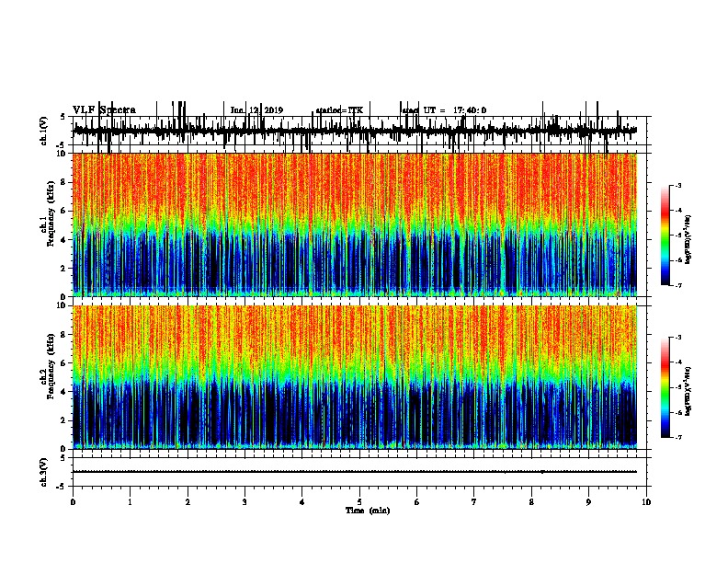Click the ch.1 voltage waveform trace

355,131
